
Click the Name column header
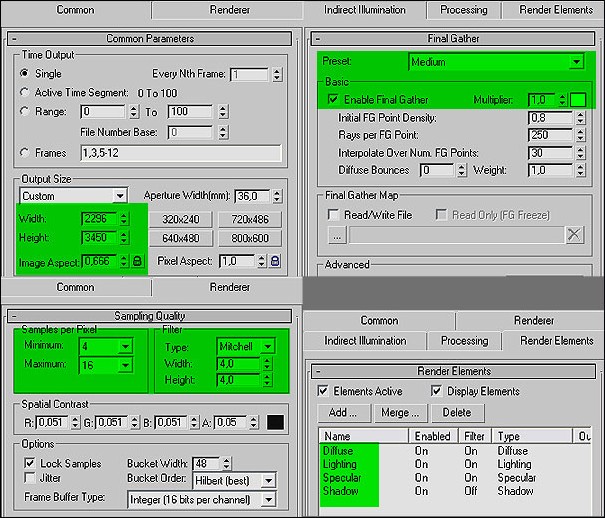coord(364,436)
